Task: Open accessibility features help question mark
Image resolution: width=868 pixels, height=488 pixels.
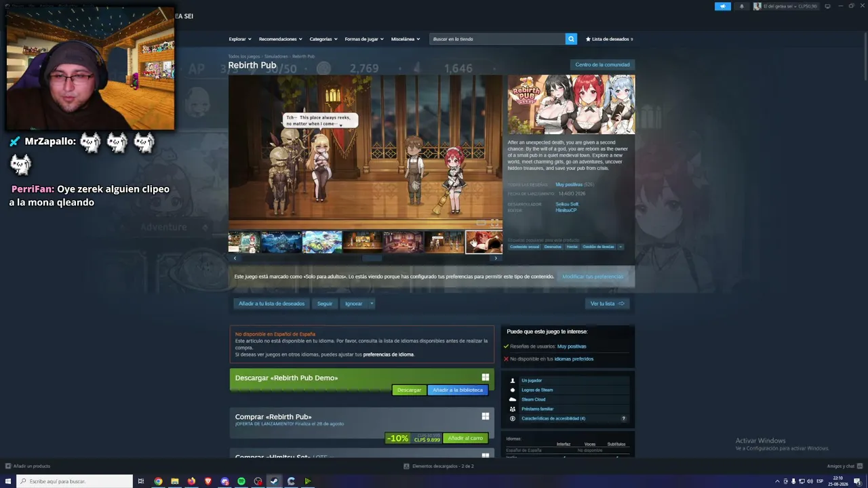Action: (x=623, y=418)
